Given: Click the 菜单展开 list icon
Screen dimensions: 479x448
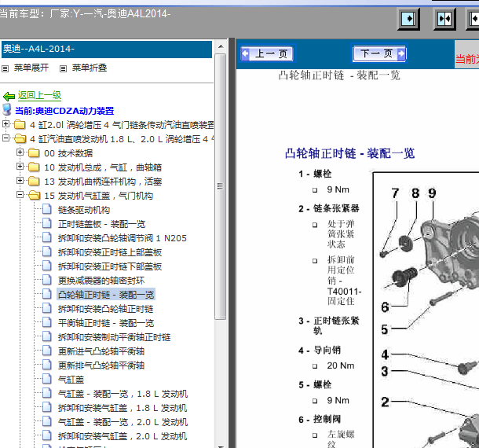Looking at the screenshot, I should 5,68.
